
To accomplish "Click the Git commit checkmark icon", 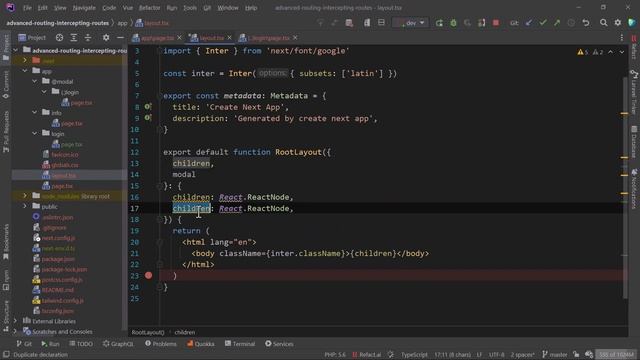I will point(543,23).
